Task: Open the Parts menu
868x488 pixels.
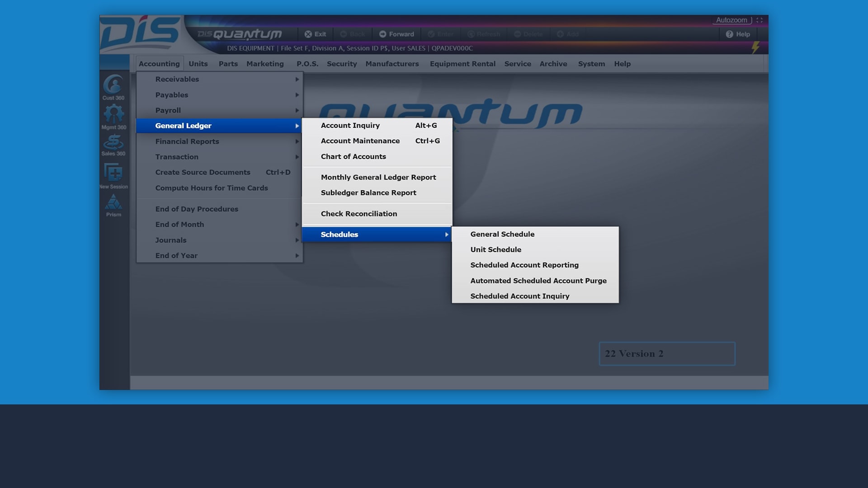Action: 228,64
